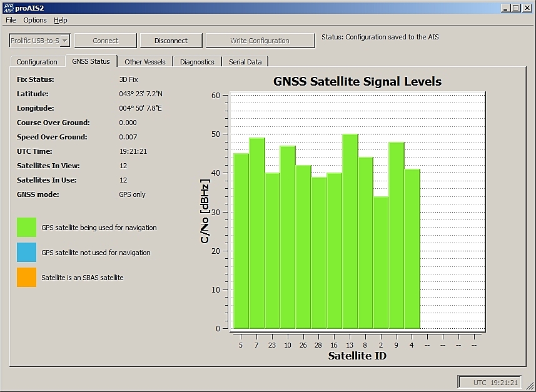Viewport: 536px width, 392px height.
Task: Click the longitude value 004° 50' 7.8"E
Action: 141,108
